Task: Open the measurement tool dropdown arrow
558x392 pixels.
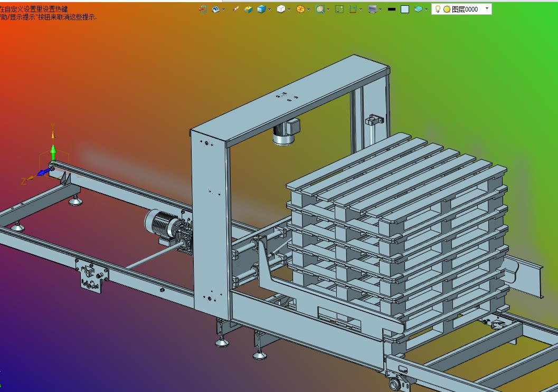Action: (x=361, y=9)
